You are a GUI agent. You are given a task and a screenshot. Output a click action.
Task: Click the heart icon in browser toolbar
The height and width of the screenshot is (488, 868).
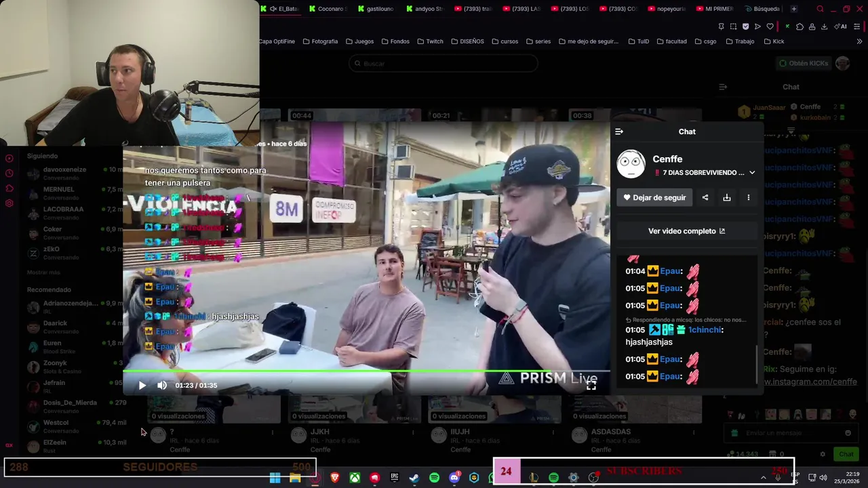tap(770, 26)
